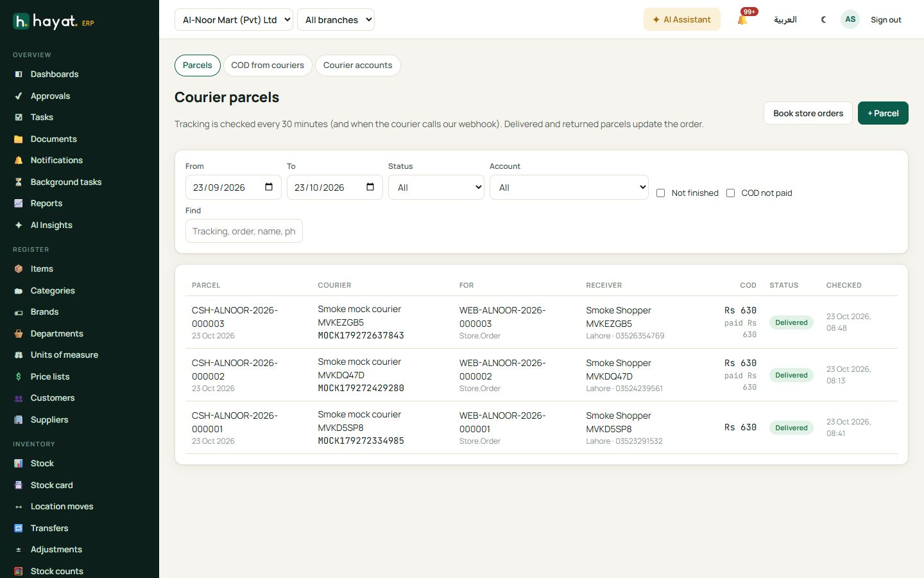
Task: Click the Sign out link
Action: 886,20
